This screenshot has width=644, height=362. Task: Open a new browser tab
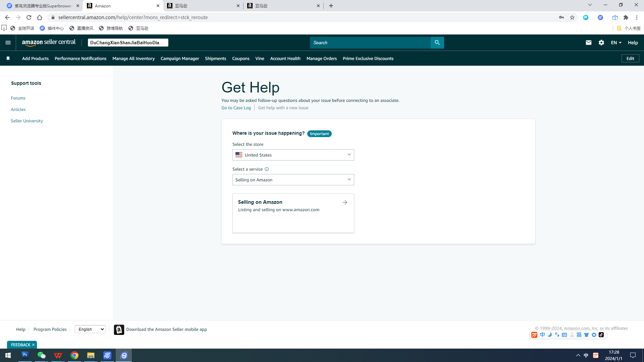pyautogui.click(x=331, y=6)
